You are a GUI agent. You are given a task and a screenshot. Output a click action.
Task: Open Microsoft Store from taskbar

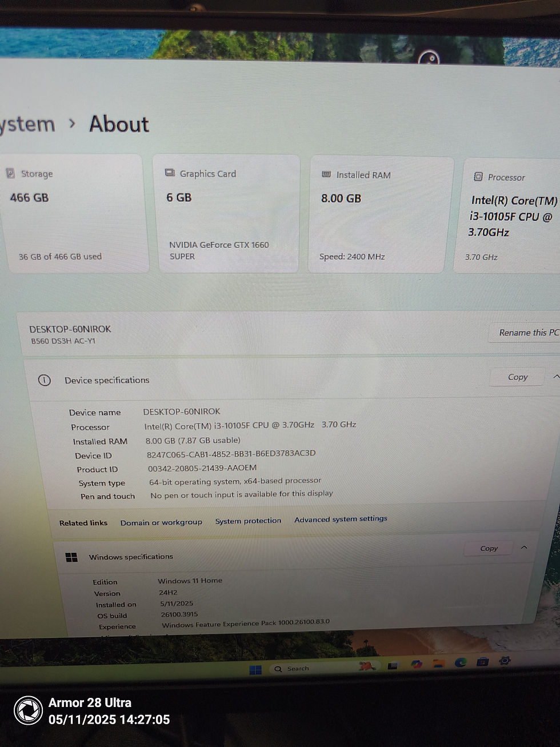(482, 661)
